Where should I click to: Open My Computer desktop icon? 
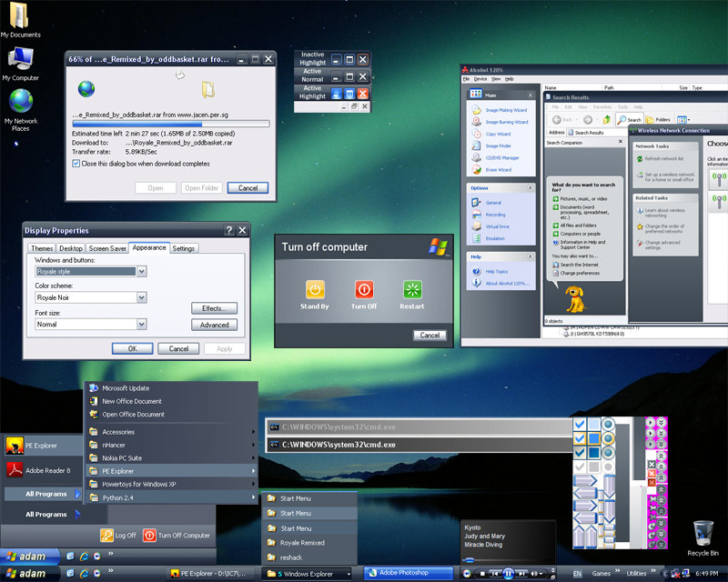point(20,65)
